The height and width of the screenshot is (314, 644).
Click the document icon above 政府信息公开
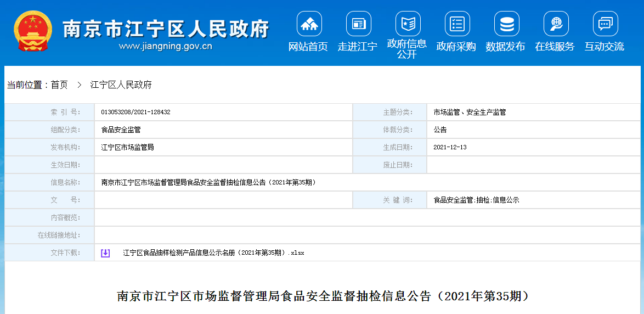pyautogui.click(x=408, y=24)
